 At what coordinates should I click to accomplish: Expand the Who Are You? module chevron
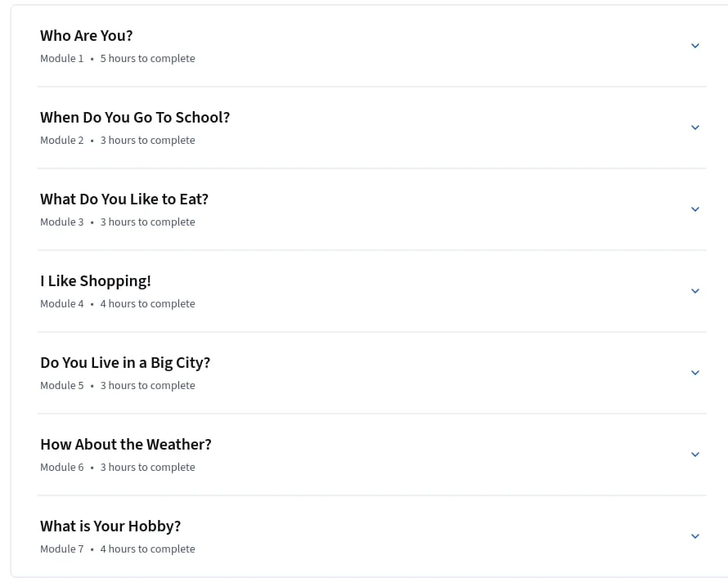tap(695, 46)
